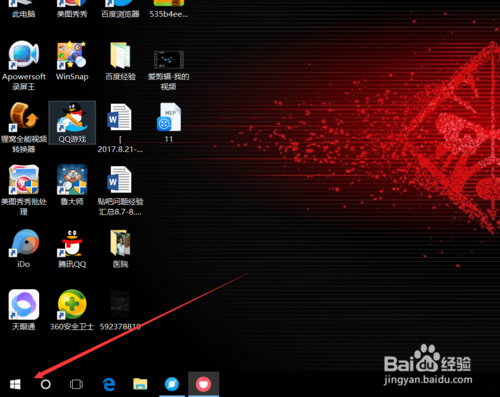Select the 天眼通 desktop icon
The width and height of the screenshot is (500, 397).
24,310
